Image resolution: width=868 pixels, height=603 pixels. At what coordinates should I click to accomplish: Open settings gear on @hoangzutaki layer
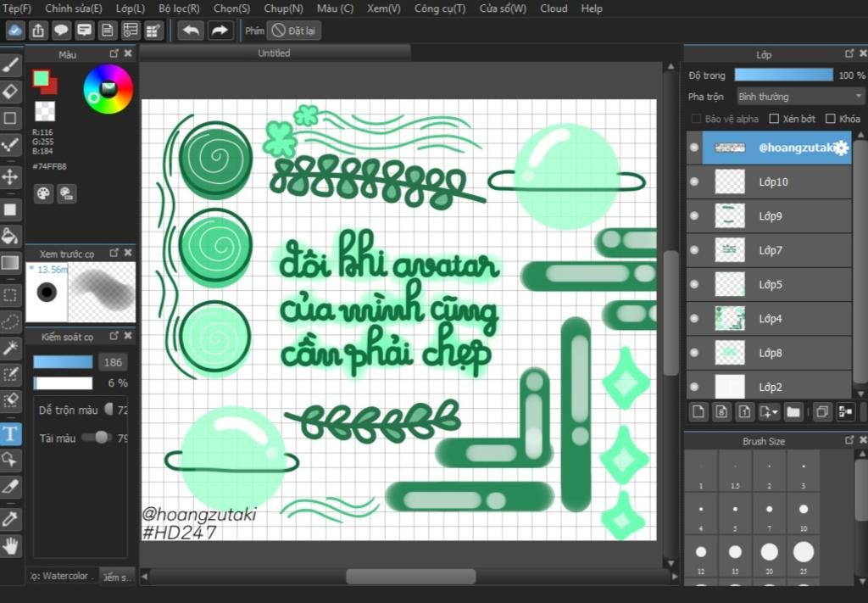841,148
